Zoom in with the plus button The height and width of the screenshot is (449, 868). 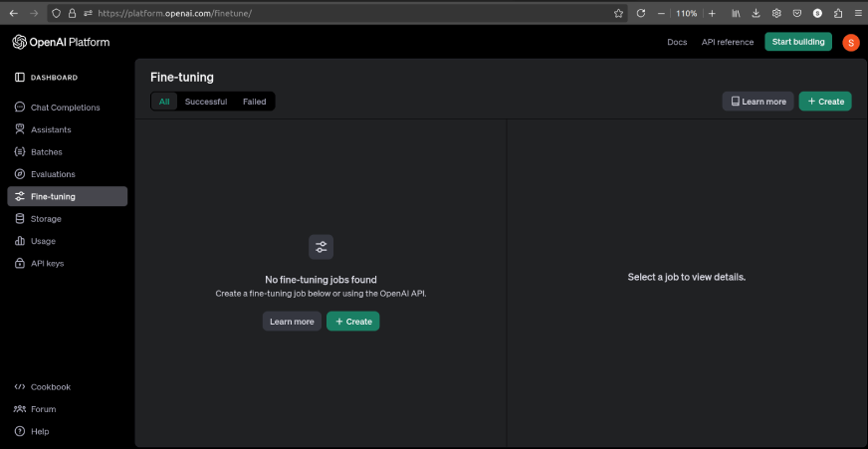tap(712, 13)
